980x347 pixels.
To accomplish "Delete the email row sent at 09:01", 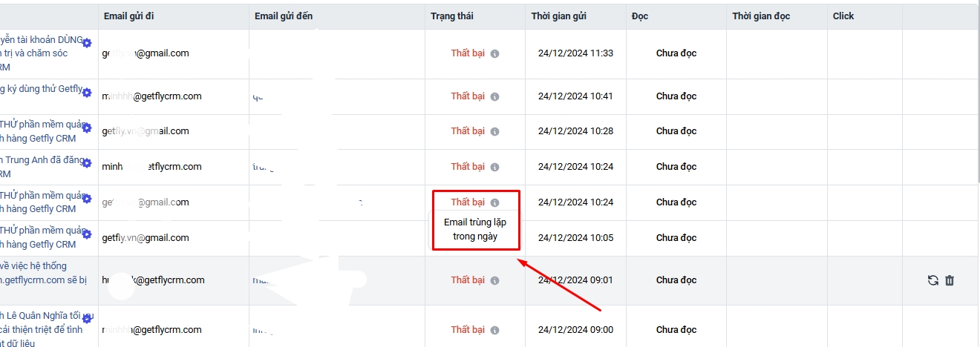I will pos(950,280).
